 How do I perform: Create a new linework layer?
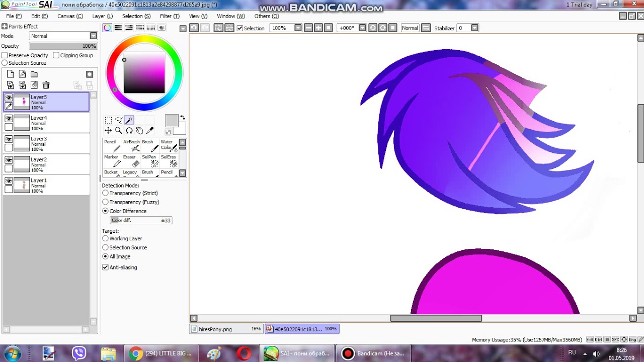coord(22,74)
